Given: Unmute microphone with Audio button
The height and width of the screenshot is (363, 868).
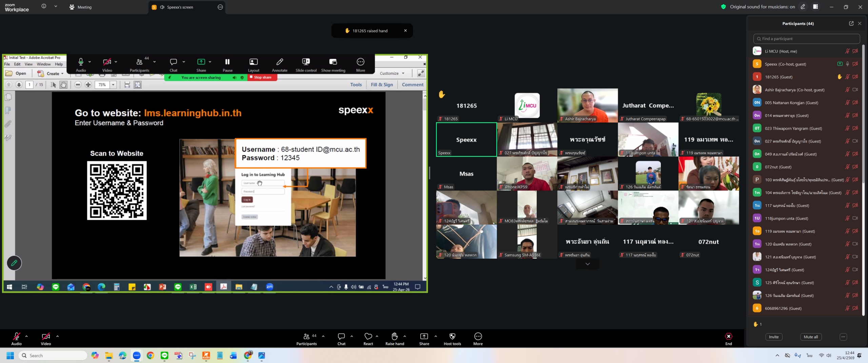Looking at the screenshot, I should pyautogui.click(x=16, y=336).
